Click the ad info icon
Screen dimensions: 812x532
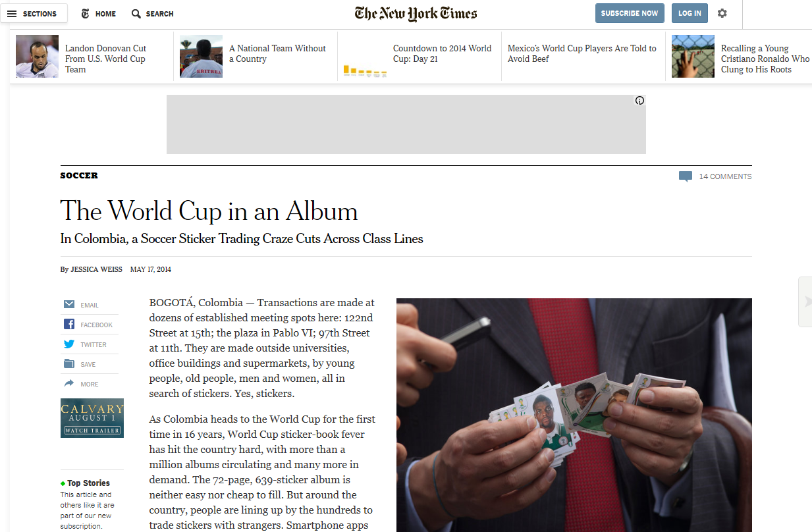click(x=639, y=101)
